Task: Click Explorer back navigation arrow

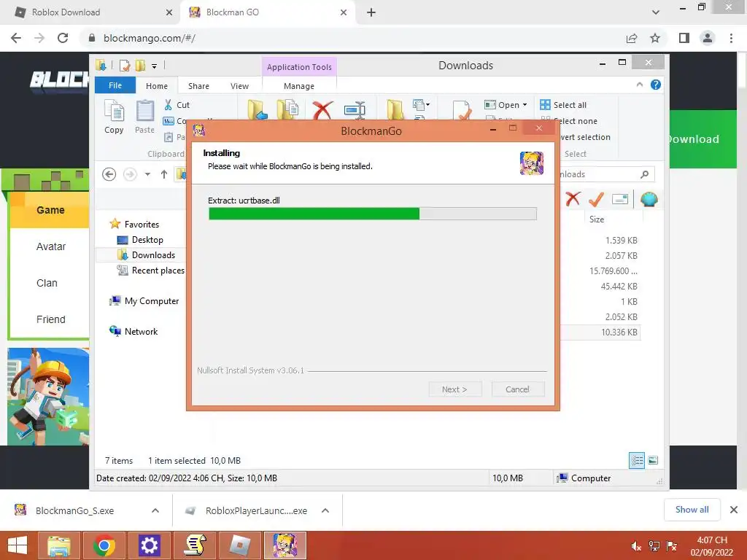Action: [x=109, y=174]
